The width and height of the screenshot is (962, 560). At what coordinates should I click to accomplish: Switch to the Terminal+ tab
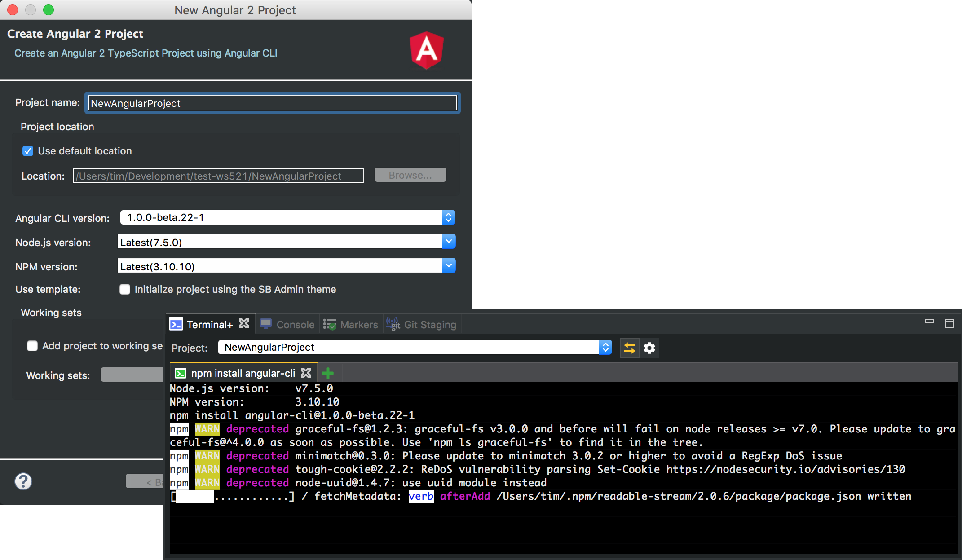[210, 324]
